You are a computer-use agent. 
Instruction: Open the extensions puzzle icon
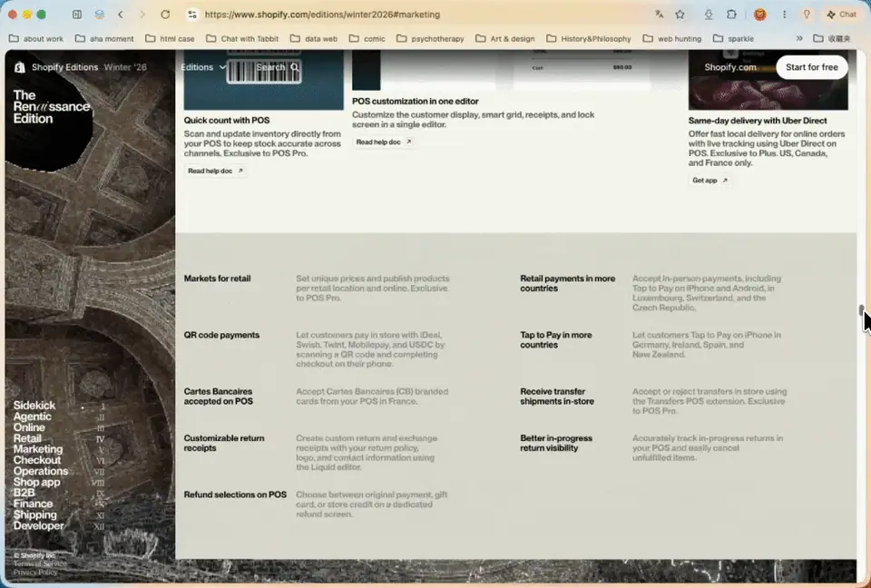pos(731,15)
